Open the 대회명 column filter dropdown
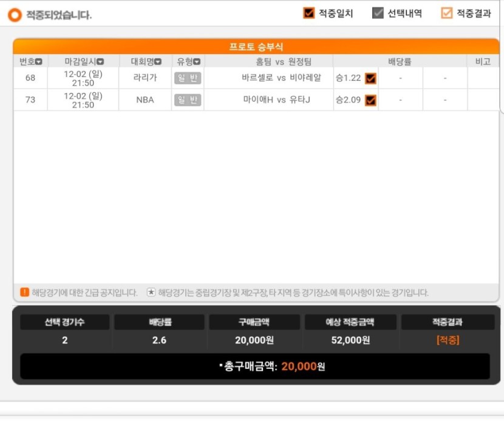 coord(158,61)
